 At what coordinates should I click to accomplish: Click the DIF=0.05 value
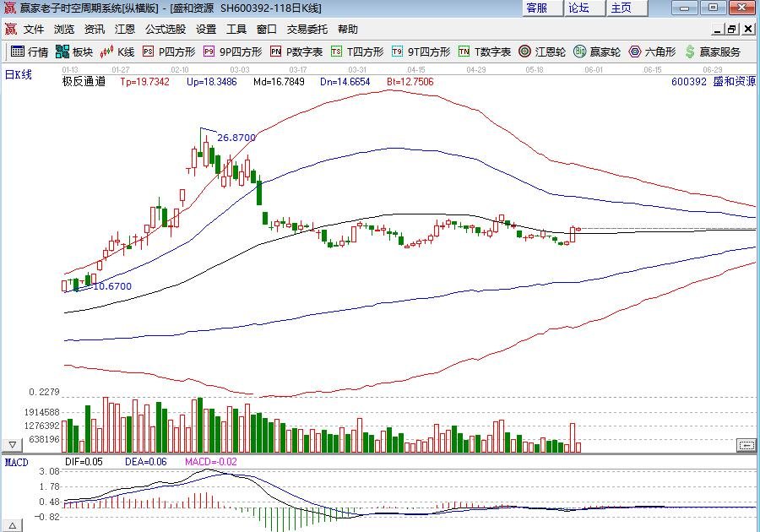coord(84,462)
